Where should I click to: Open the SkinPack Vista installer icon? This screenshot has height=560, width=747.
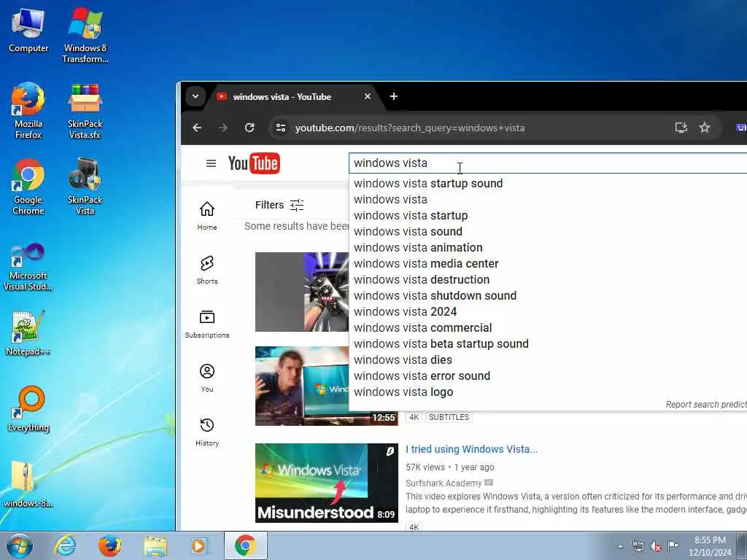click(x=85, y=187)
